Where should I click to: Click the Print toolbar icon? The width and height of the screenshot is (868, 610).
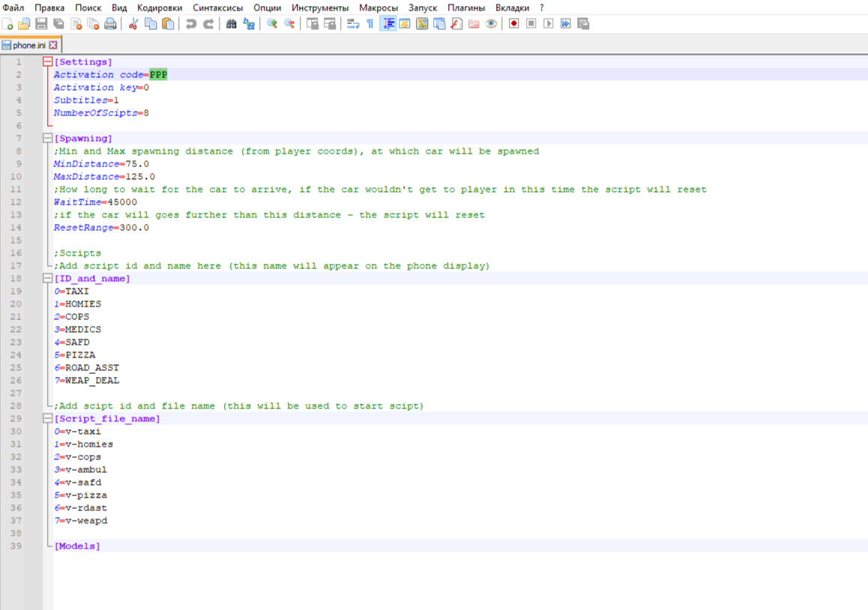110,24
